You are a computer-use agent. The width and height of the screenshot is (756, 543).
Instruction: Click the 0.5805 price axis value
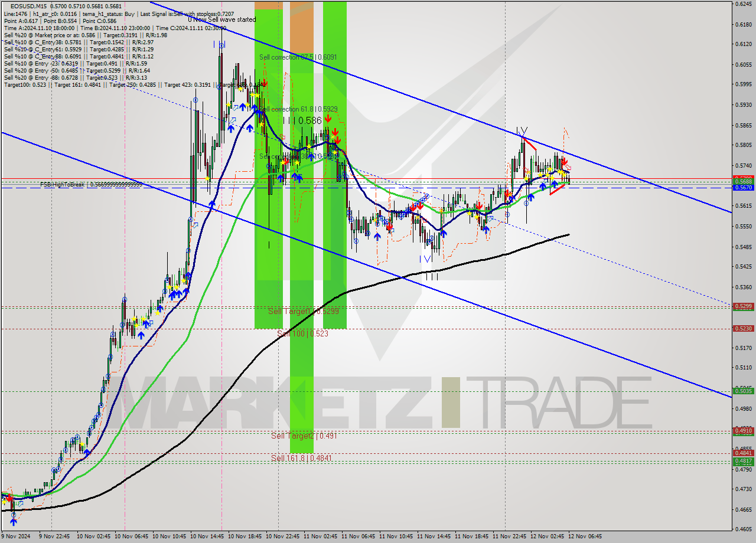point(742,145)
